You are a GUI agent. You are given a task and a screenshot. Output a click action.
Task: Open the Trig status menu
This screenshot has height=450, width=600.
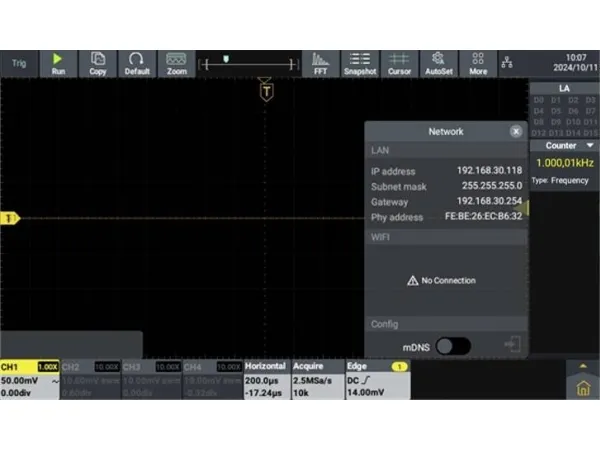[19, 64]
